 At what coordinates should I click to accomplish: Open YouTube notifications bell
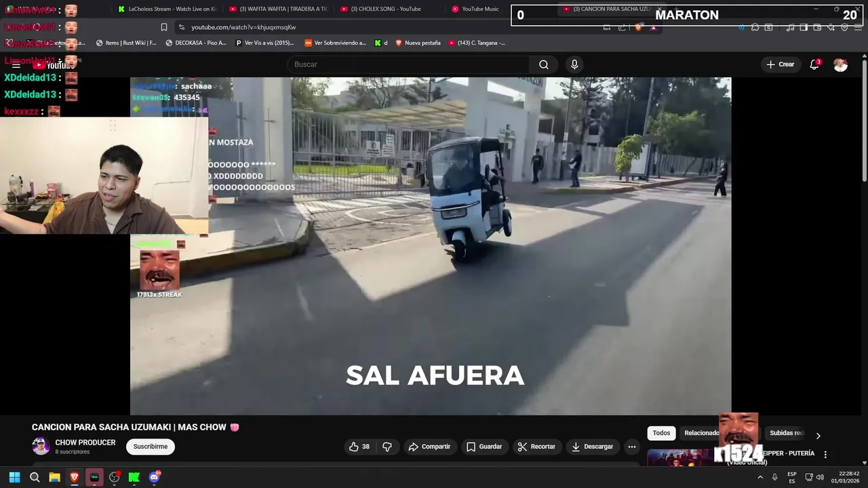coord(814,64)
